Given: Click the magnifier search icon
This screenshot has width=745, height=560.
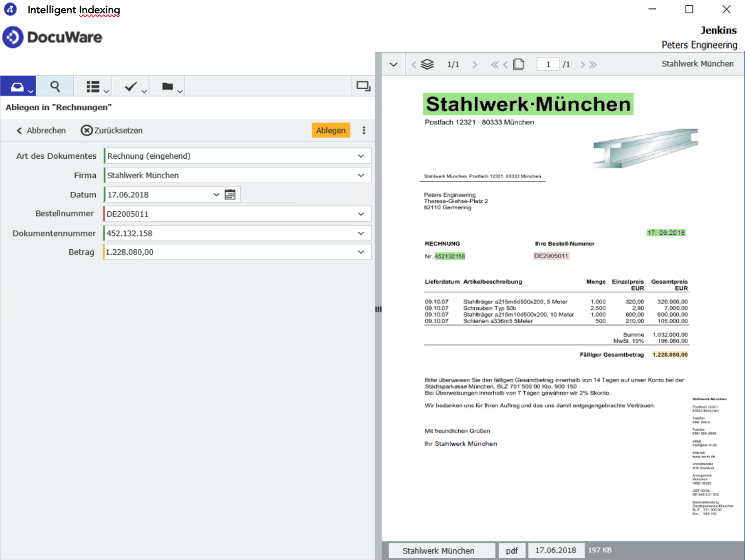Looking at the screenshot, I should pyautogui.click(x=55, y=87).
